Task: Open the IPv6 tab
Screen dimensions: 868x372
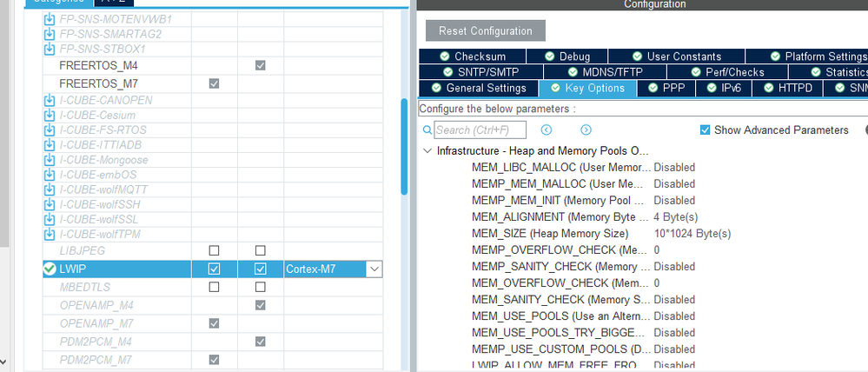Action: [724, 88]
